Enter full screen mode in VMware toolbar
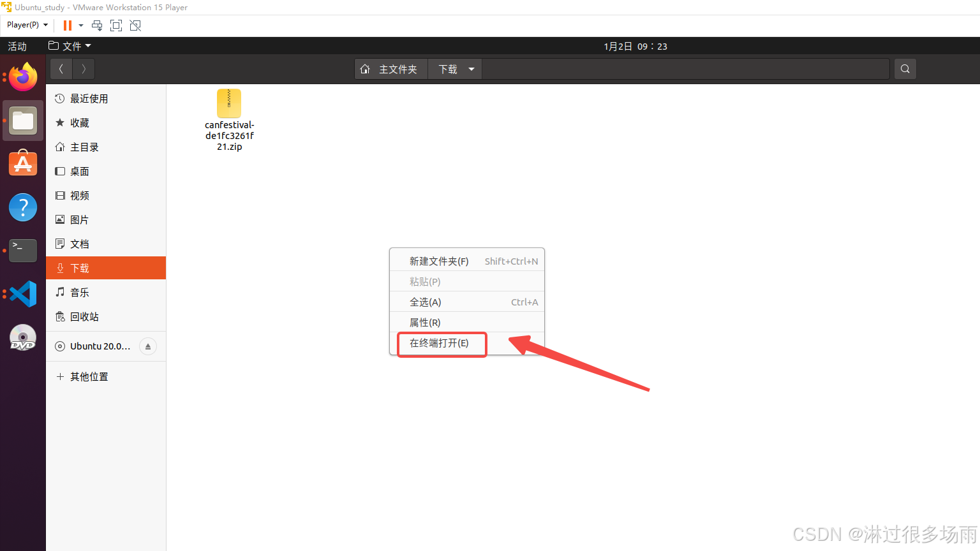Viewport: 980px width, 551px height. (116, 26)
